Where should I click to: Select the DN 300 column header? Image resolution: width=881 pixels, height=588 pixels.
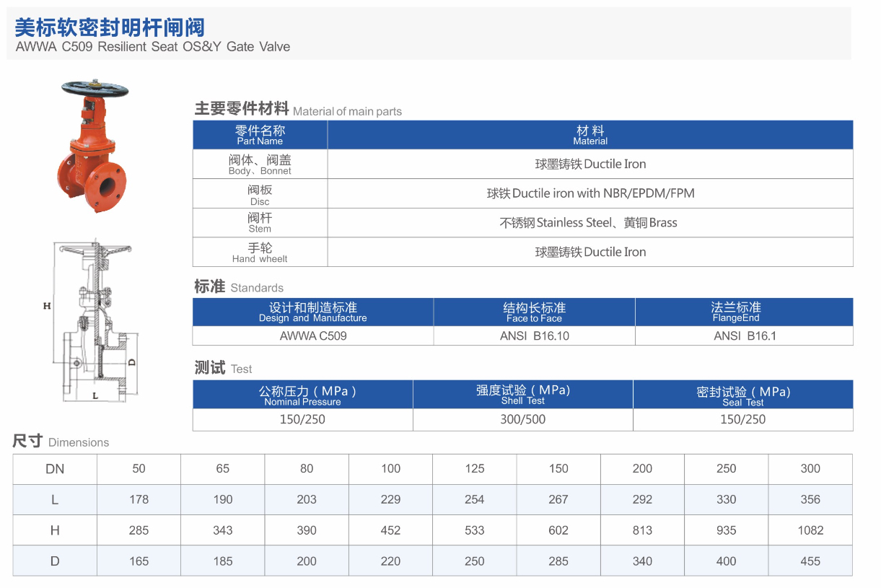[x=810, y=468]
